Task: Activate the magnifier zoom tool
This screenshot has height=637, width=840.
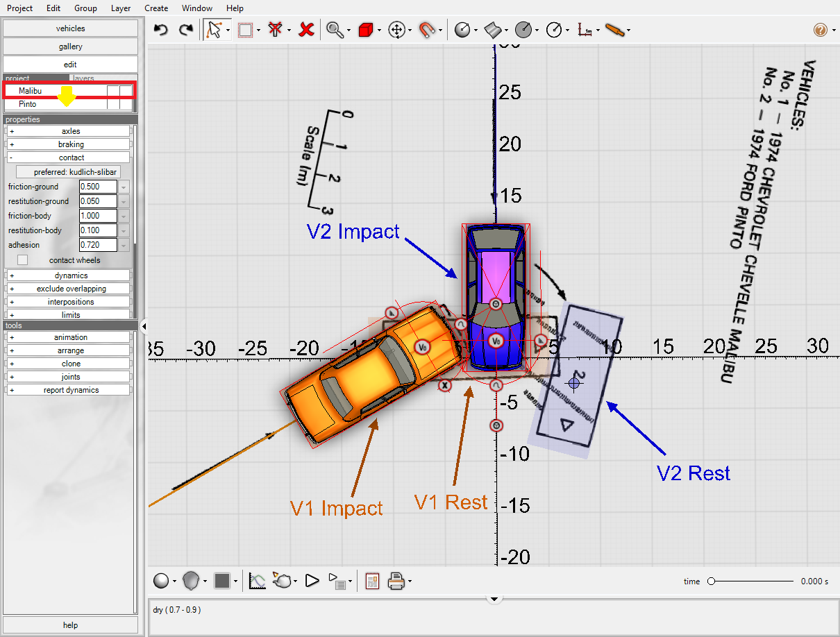Action: (335, 30)
